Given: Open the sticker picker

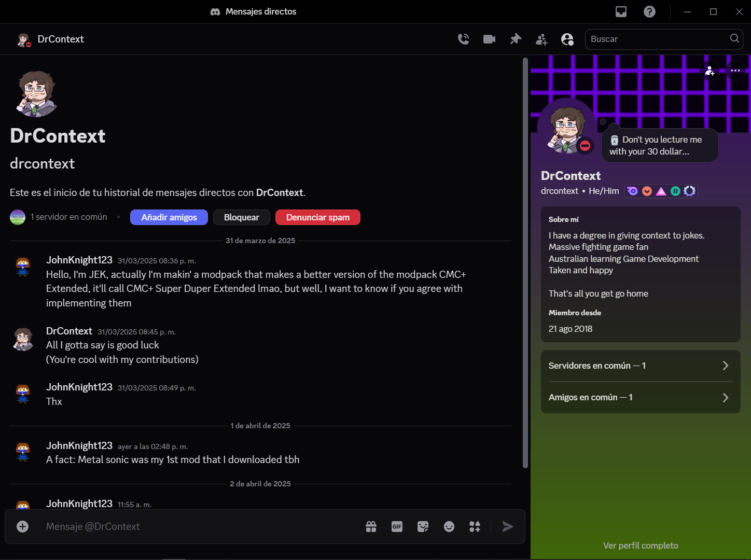Looking at the screenshot, I should coord(423,527).
